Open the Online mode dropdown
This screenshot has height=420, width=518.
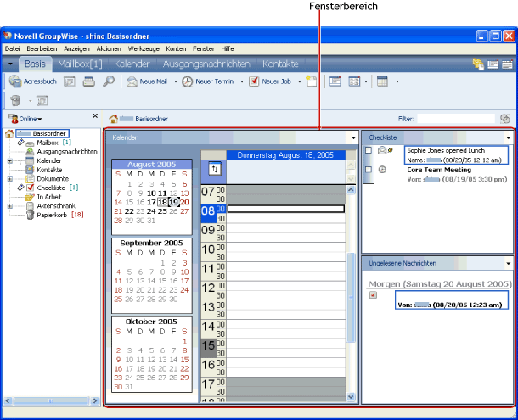(40, 119)
